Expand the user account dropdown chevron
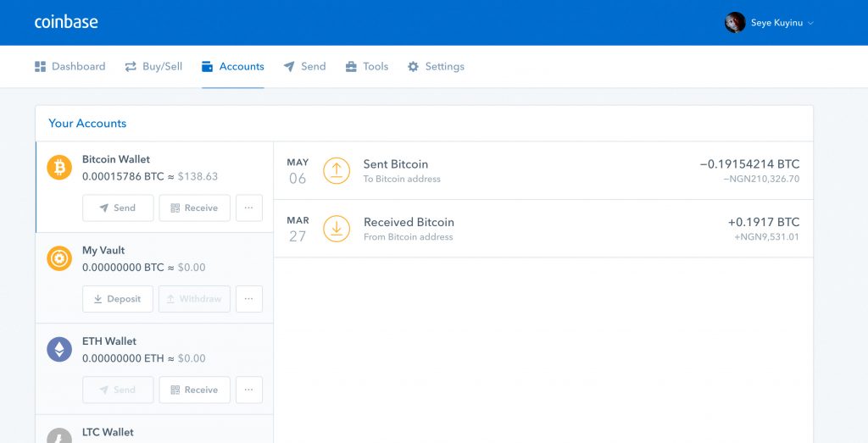This screenshot has height=443, width=868. [811, 23]
